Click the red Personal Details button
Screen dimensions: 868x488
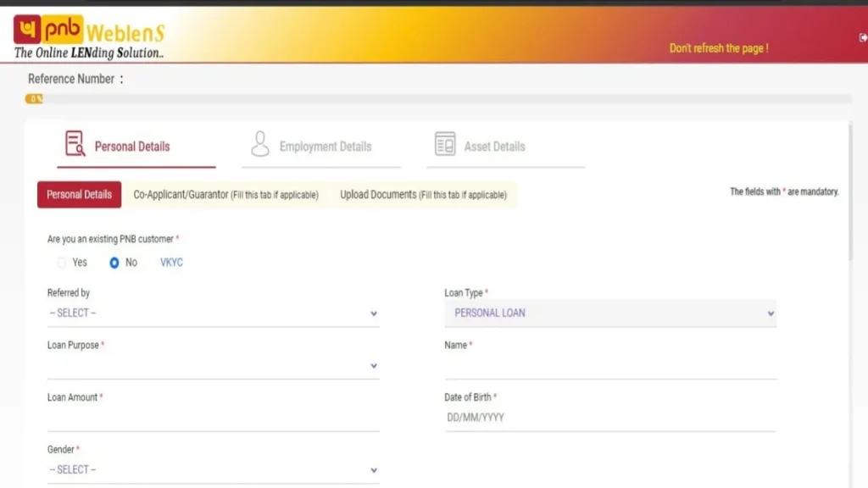(x=79, y=195)
